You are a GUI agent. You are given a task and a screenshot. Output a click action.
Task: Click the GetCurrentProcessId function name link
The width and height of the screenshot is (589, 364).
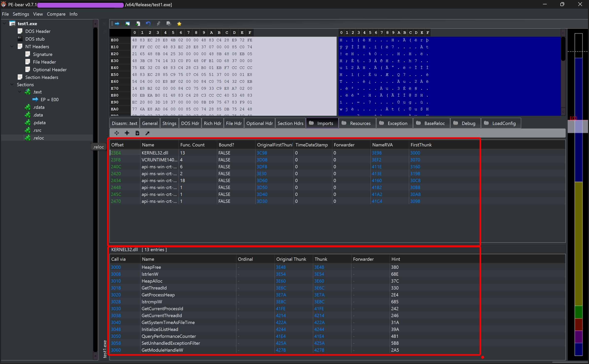coord(162,309)
